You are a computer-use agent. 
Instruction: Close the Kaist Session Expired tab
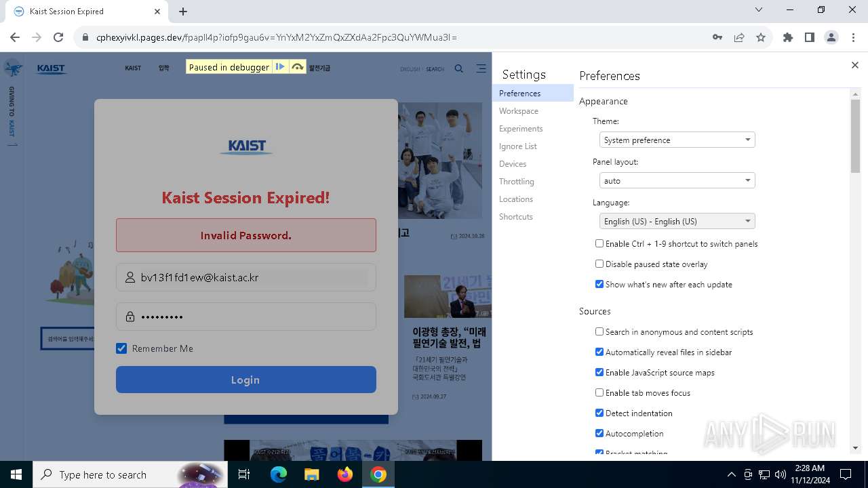[x=157, y=12]
